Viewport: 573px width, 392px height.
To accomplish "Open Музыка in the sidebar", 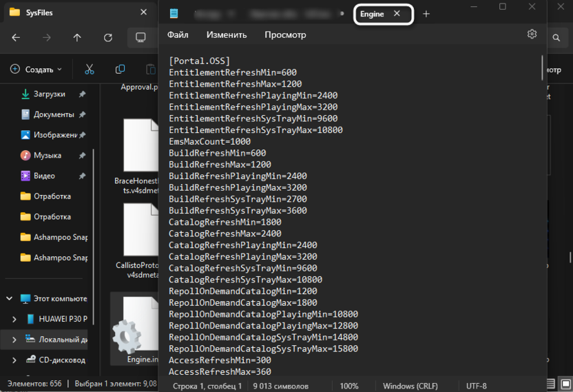I will pos(47,156).
